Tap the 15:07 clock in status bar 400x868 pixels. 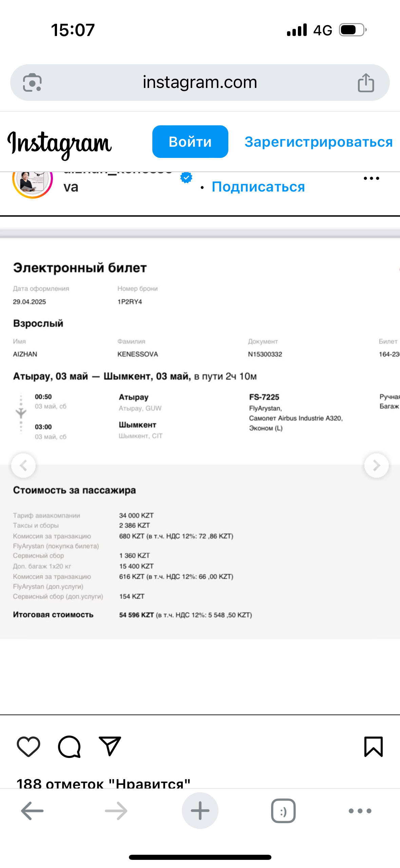(x=73, y=30)
